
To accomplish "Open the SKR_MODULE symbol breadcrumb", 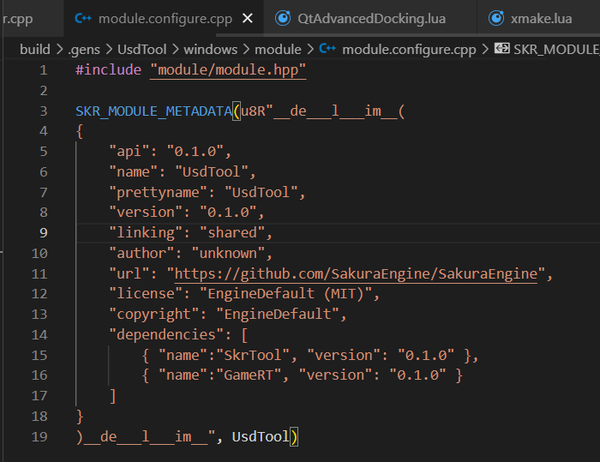I will pyautogui.click(x=555, y=48).
